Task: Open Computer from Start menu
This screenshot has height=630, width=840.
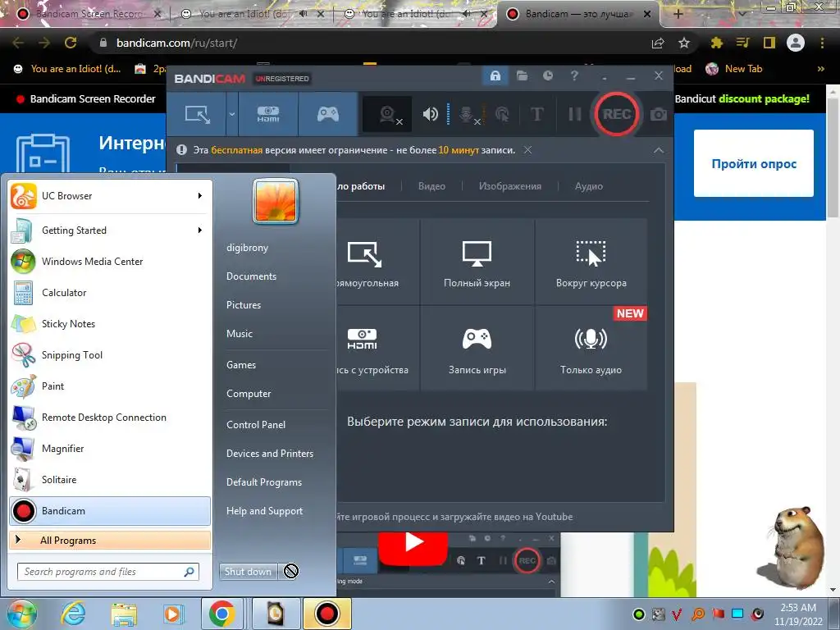Action: pyautogui.click(x=249, y=394)
